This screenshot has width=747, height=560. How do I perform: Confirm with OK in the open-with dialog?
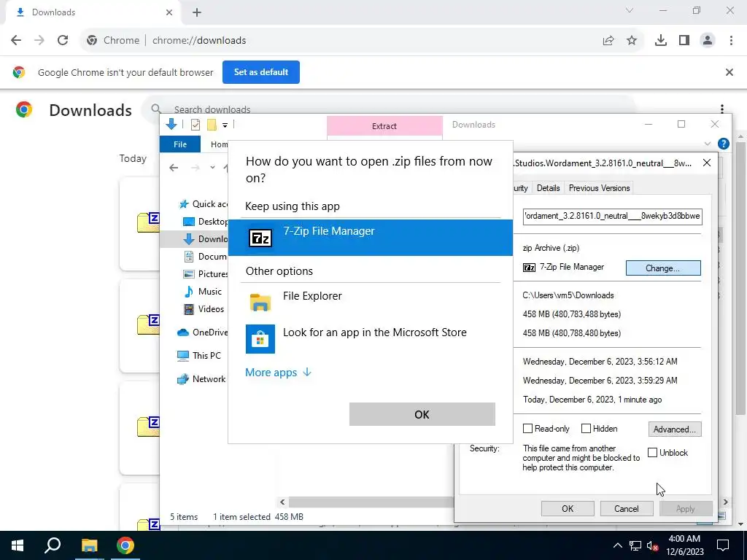click(x=422, y=414)
